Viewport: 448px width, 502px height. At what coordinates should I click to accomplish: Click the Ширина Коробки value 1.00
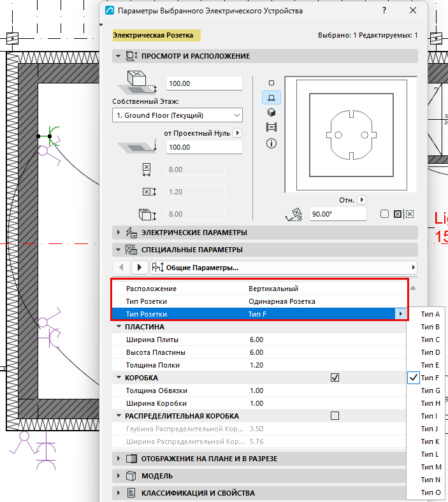[257, 403]
